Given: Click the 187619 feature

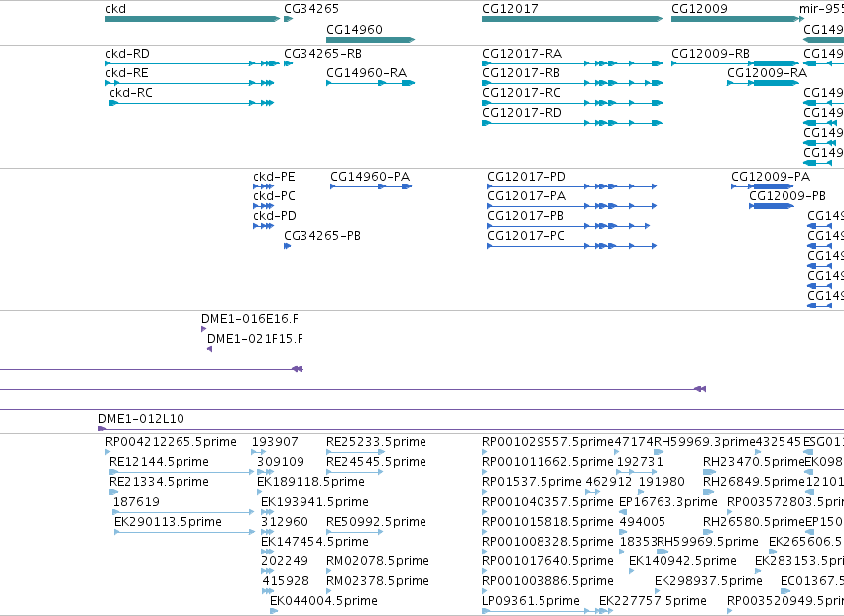Looking at the screenshot, I should (x=183, y=512).
